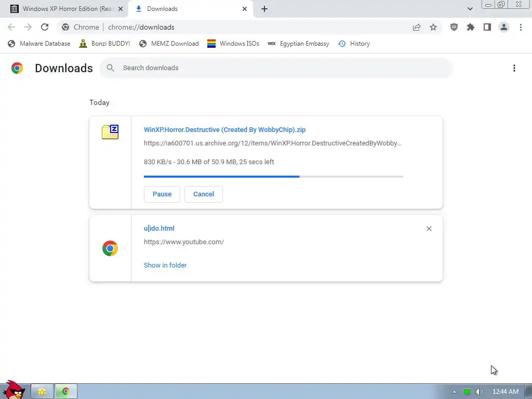The height and width of the screenshot is (399, 532).
Task: Click the download progress bar
Action: point(273,177)
